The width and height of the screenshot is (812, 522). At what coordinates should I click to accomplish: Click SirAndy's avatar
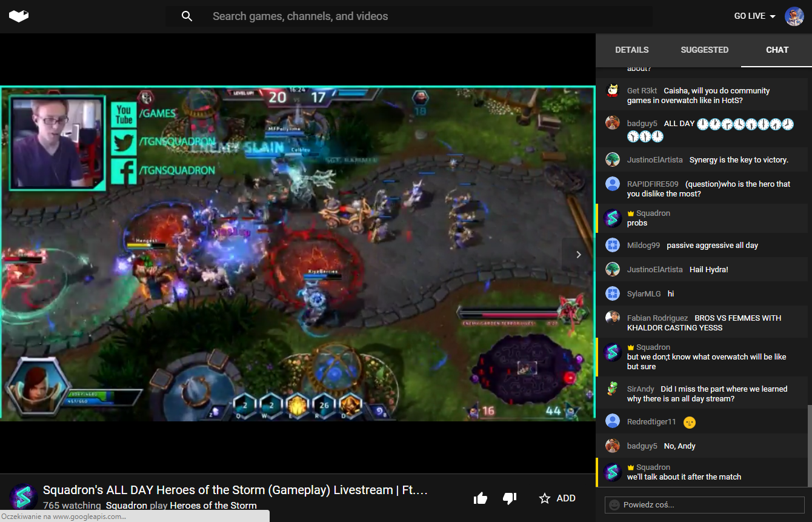click(x=613, y=389)
